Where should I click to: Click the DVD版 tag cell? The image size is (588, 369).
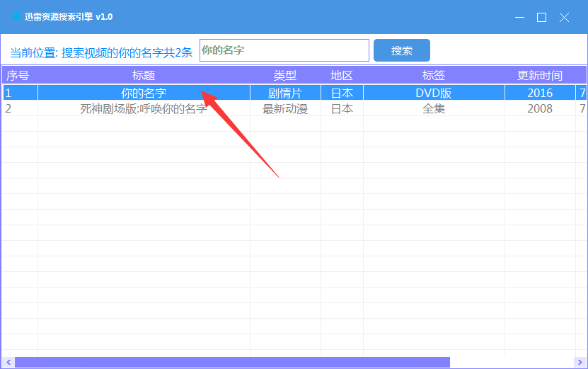click(x=434, y=93)
